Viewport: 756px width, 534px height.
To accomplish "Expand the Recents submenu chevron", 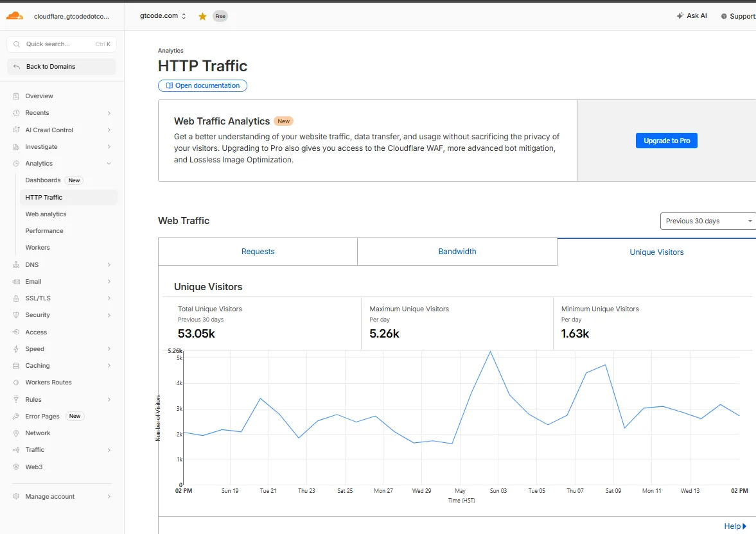I will pyautogui.click(x=109, y=113).
